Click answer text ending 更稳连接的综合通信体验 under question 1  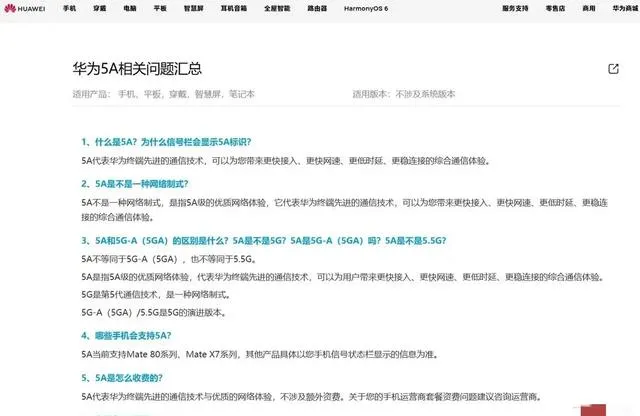click(286, 161)
